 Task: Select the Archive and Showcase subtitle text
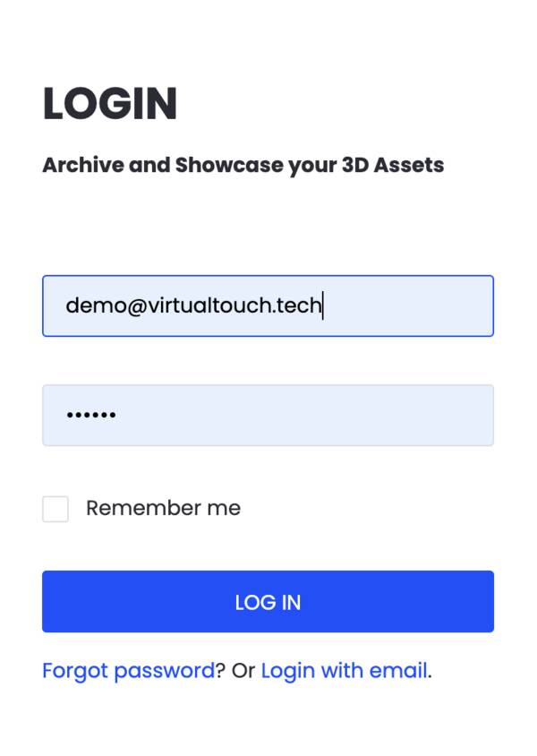point(243,166)
